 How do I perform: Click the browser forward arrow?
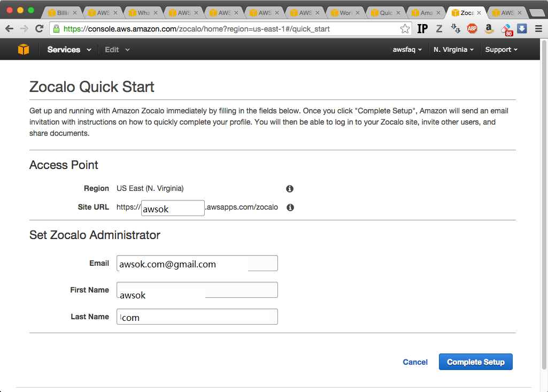click(x=24, y=29)
